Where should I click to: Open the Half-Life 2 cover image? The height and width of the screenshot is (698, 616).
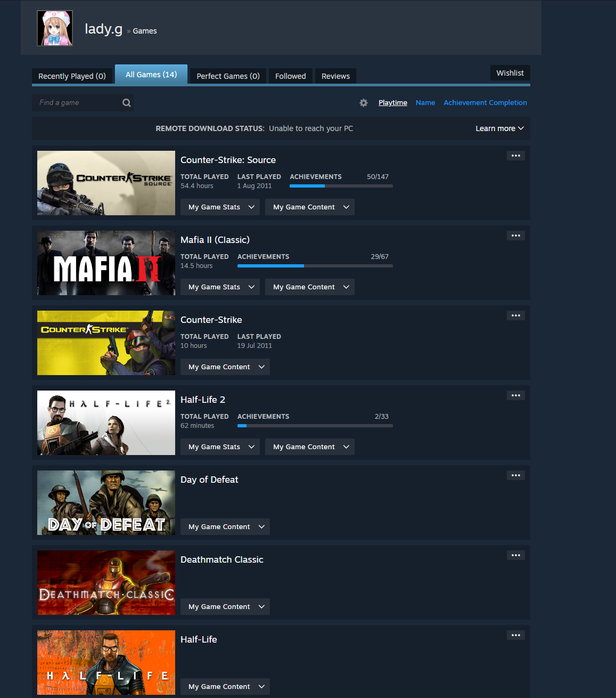tap(106, 423)
